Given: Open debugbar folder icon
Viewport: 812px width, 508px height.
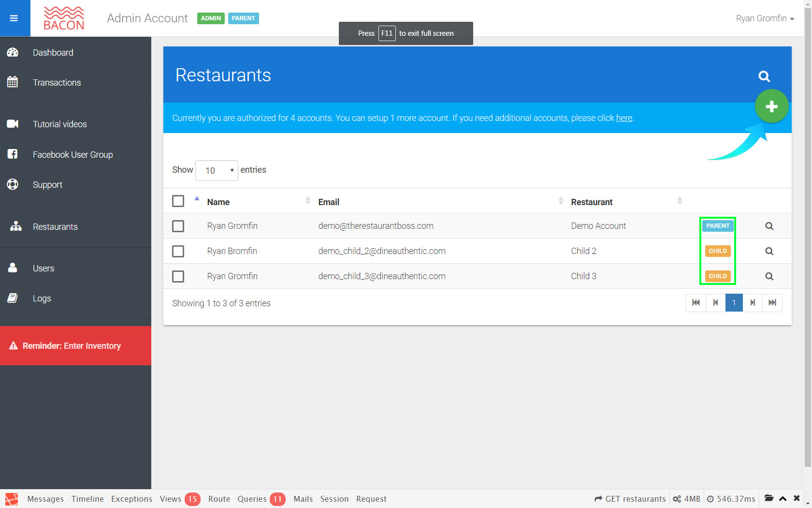Looking at the screenshot, I should [769, 498].
